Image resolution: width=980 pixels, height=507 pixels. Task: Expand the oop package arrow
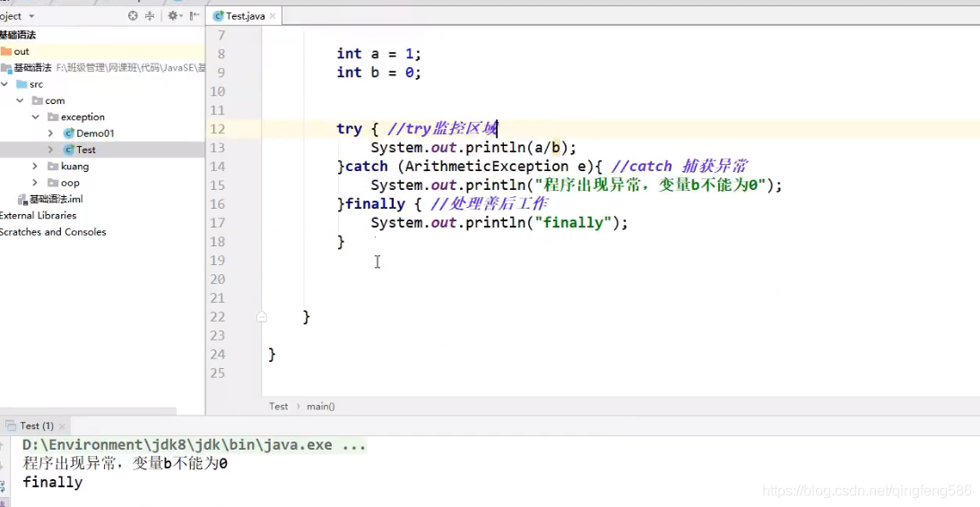click(x=36, y=183)
